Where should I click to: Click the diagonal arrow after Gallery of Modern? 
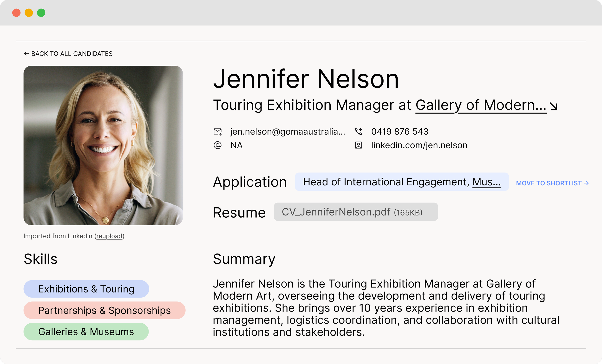click(x=554, y=106)
